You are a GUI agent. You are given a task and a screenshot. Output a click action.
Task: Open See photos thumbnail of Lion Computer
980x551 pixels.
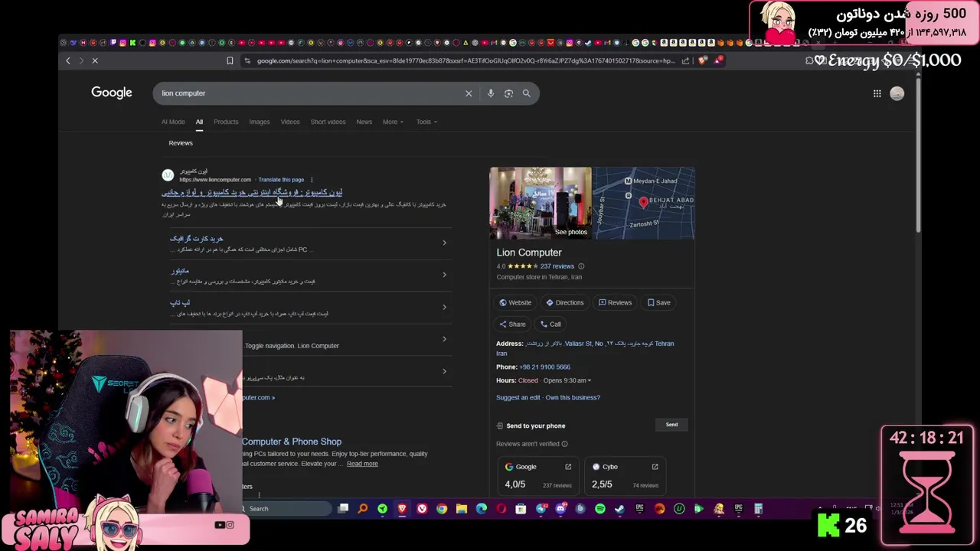point(541,203)
